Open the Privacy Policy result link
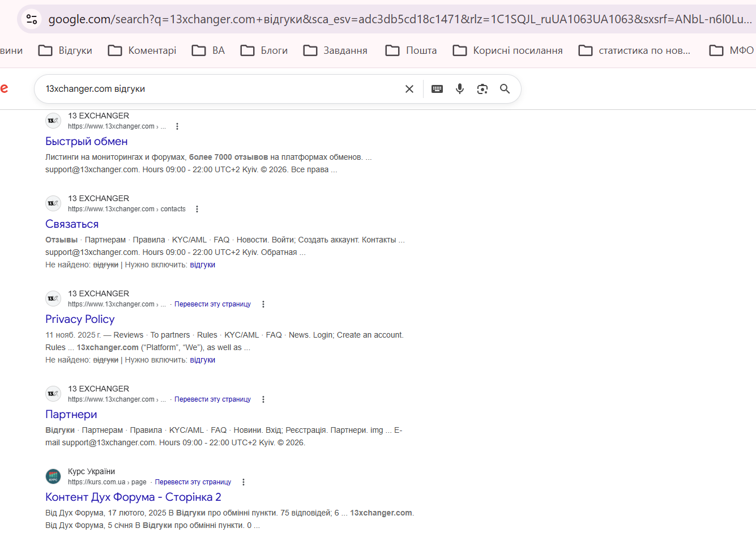The width and height of the screenshot is (756, 541). coord(80,320)
